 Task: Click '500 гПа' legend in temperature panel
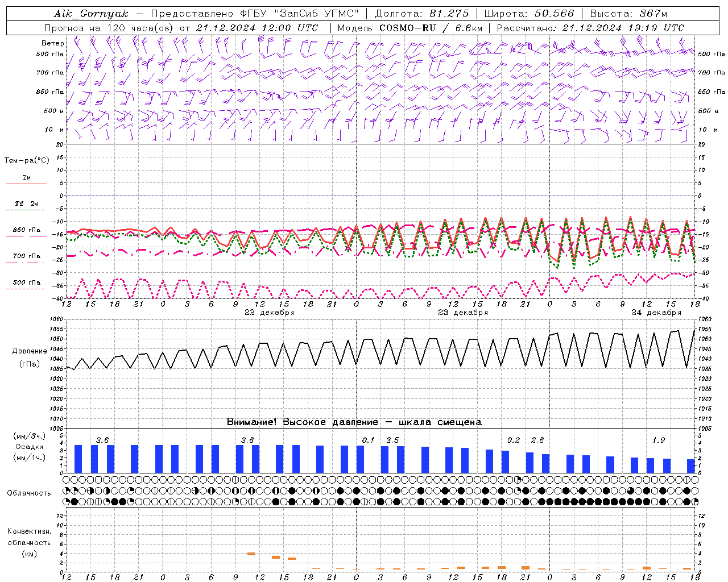pos(27,282)
